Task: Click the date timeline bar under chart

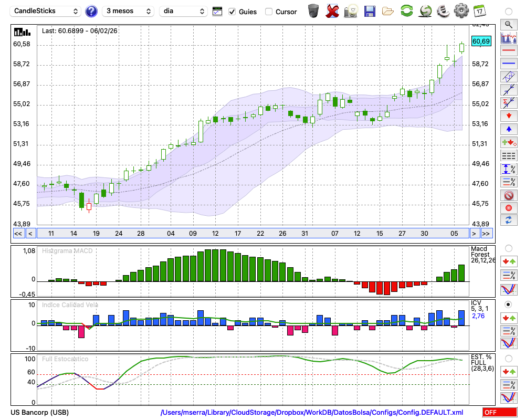Action: pyautogui.click(x=252, y=234)
